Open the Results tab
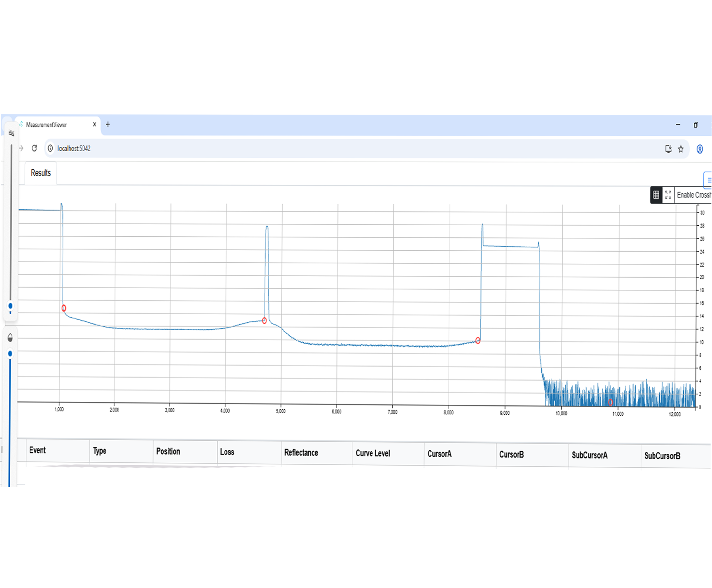The image size is (712, 588). [41, 173]
